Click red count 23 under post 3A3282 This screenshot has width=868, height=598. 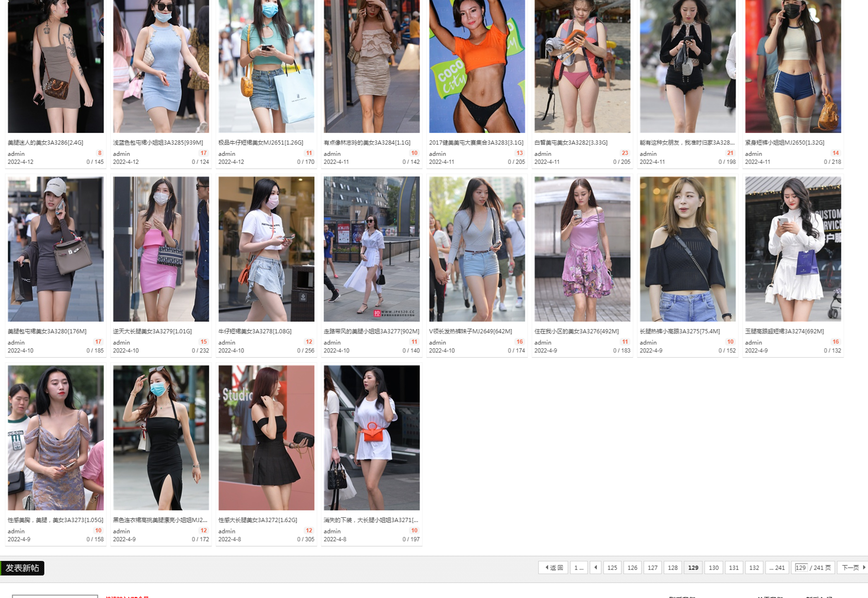[625, 153]
